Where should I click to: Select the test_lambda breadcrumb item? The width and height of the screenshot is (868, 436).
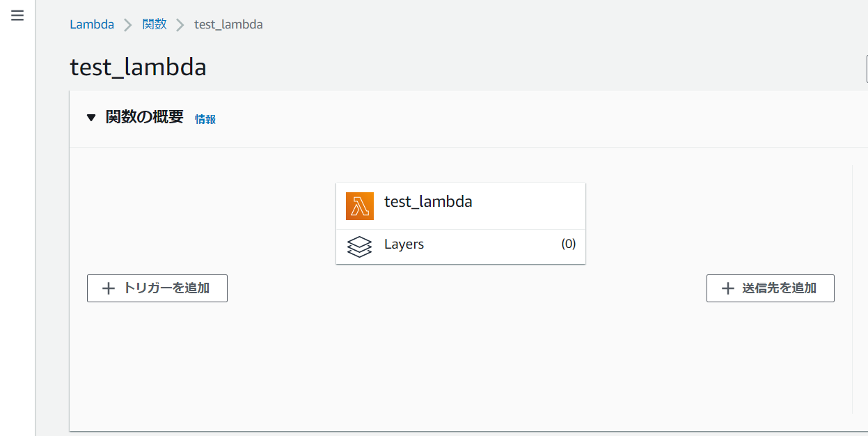[x=228, y=24]
